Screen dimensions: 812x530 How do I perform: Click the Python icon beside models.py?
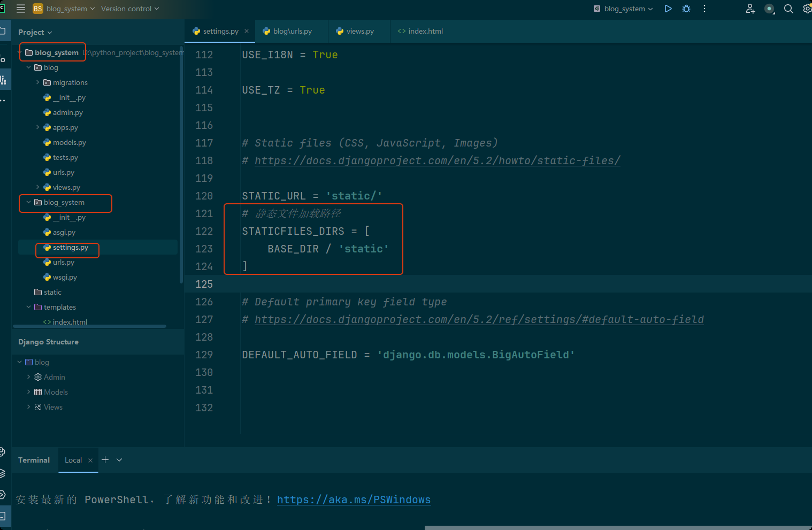click(x=47, y=142)
